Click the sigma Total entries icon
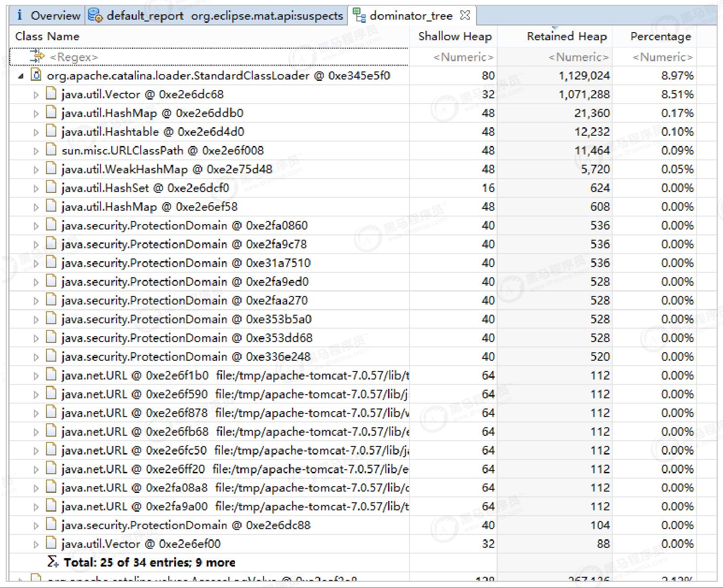The height and width of the screenshot is (588, 723). tap(53, 562)
